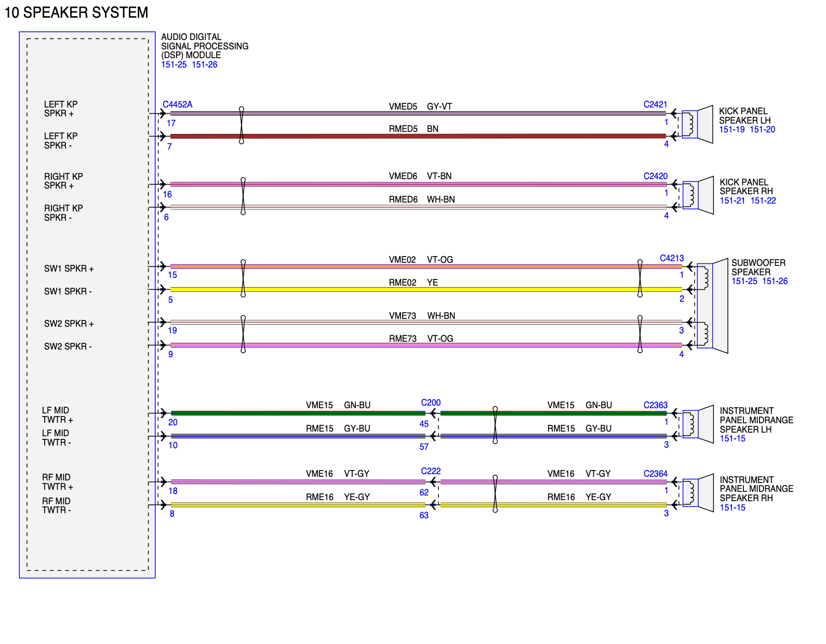Open page 151-25 under the DSP module title
This screenshot has height=644, width=826.
point(174,65)
